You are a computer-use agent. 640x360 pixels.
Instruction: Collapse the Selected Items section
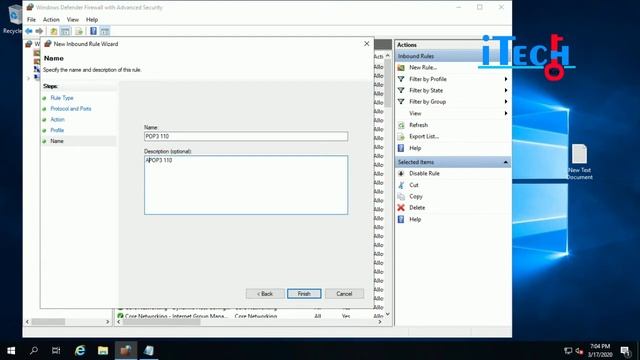[505, 162]
